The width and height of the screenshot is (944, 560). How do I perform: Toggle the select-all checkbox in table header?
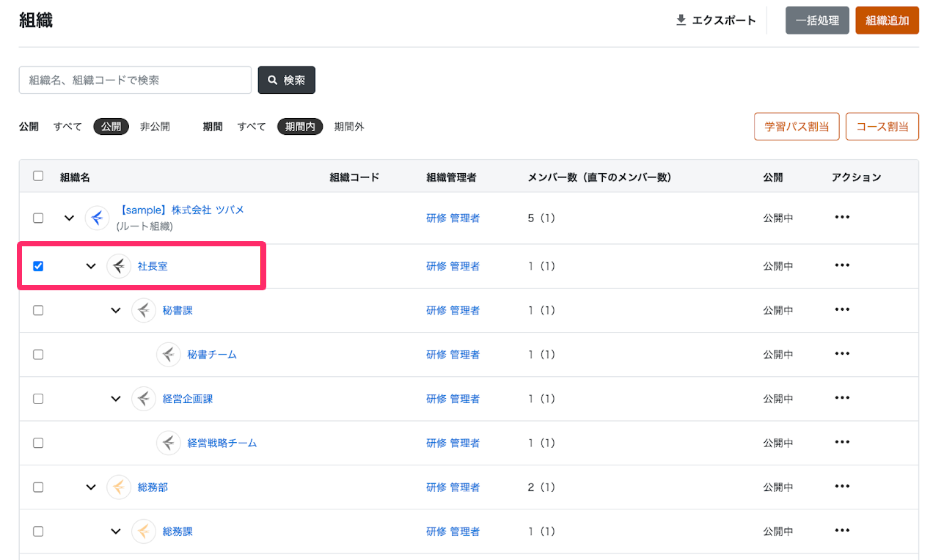(38, 176)
